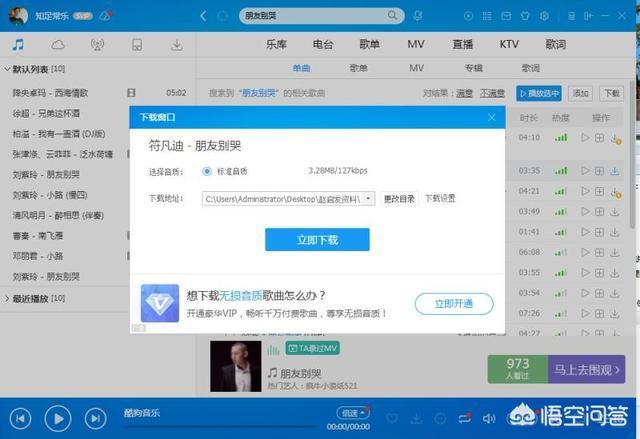Click the search results vertical scrollbar
Image resolution: width=640 pixels, height=439 pixels.
(x=632, y=154)
